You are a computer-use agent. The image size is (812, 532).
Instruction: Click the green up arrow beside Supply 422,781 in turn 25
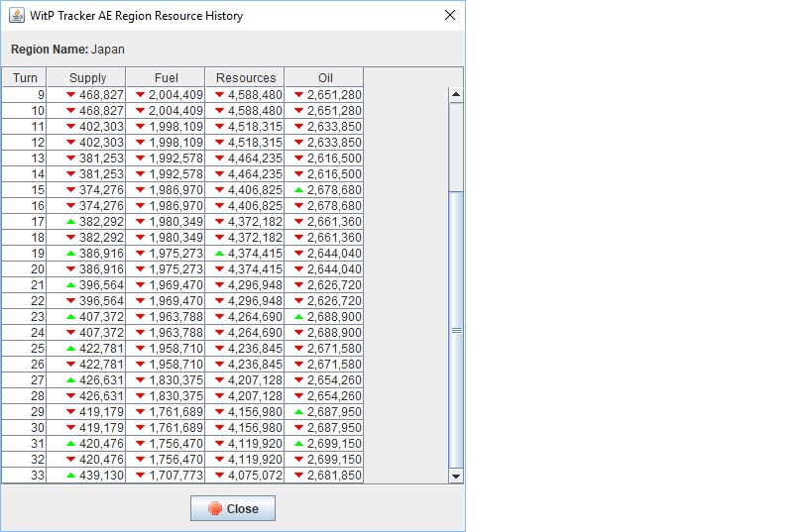71,349
